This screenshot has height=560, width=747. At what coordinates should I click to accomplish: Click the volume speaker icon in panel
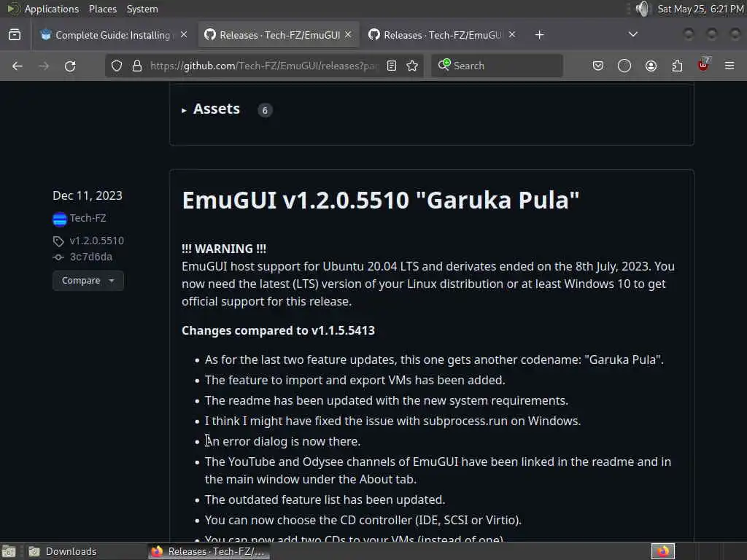(643, 9)
